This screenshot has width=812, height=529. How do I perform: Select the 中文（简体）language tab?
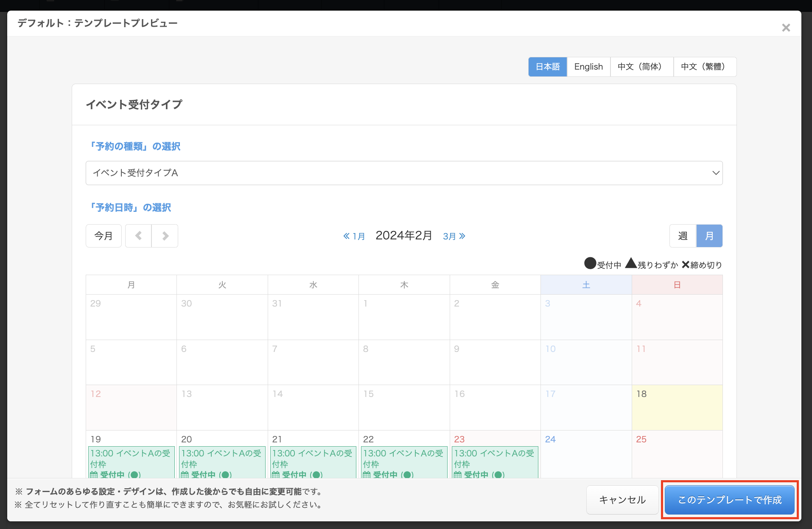(641, 67)
